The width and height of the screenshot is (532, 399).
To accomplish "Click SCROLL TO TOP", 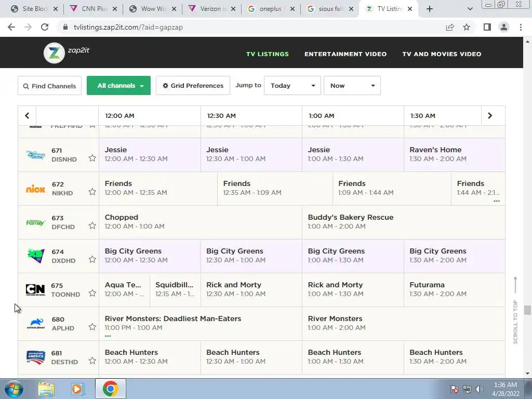I will coord(515,310).
